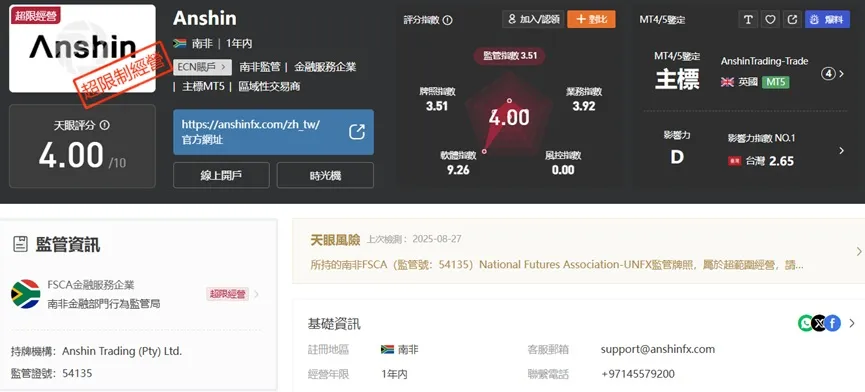
Task: Click the 區域性交易商 tag
Action: 269,87
